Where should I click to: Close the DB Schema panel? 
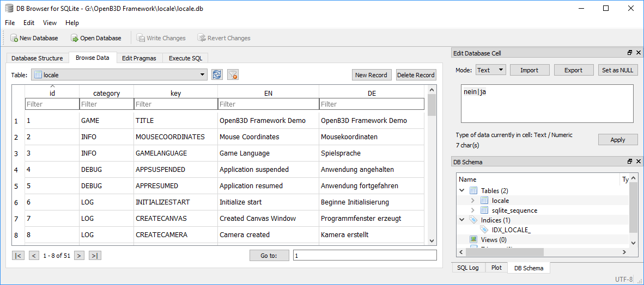[638, 162]
